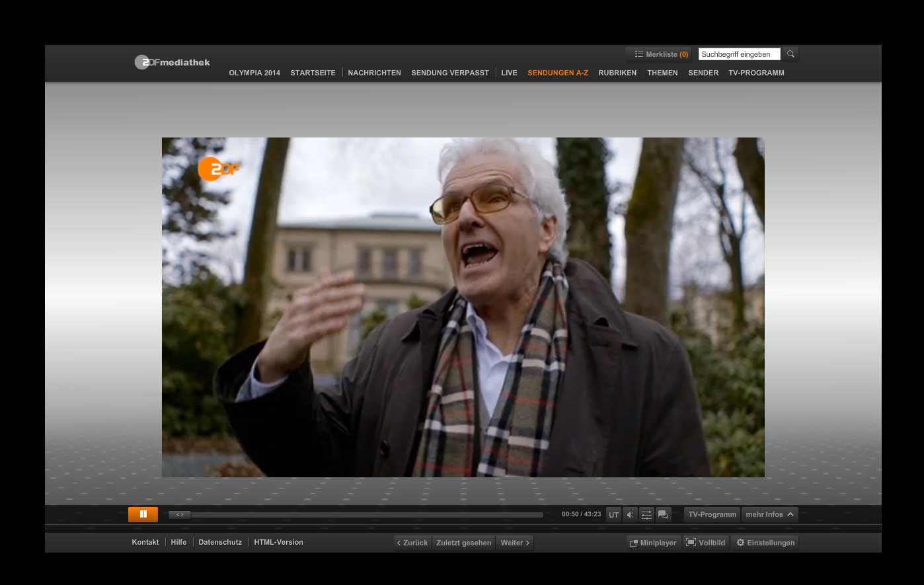The height and width of the screenshot is (585, 924).
Task: Switch to Miniplayer mode
Action: coord(653,543)
